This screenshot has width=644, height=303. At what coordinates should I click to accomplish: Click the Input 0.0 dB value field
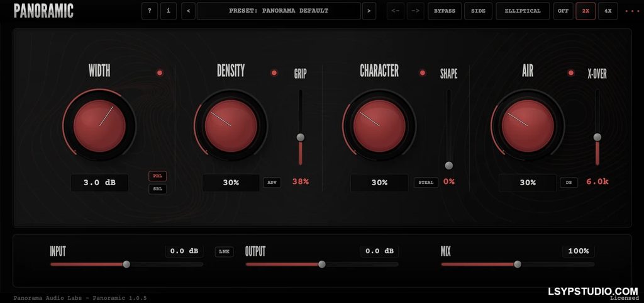tap(184, 251)
